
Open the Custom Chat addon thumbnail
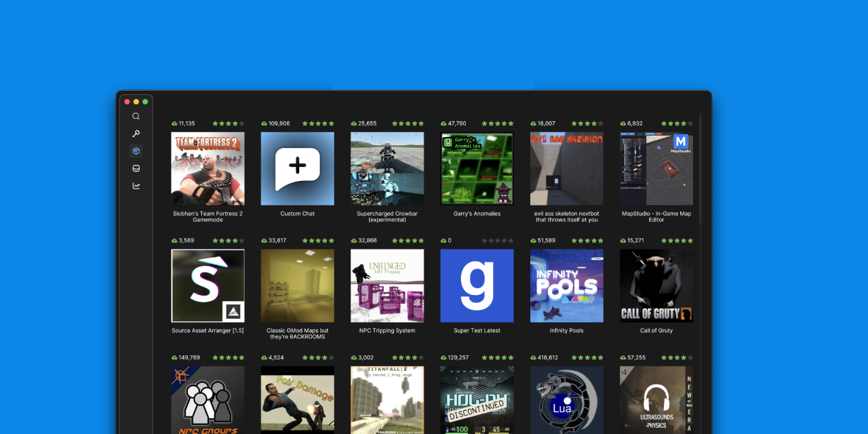(298, 169)
